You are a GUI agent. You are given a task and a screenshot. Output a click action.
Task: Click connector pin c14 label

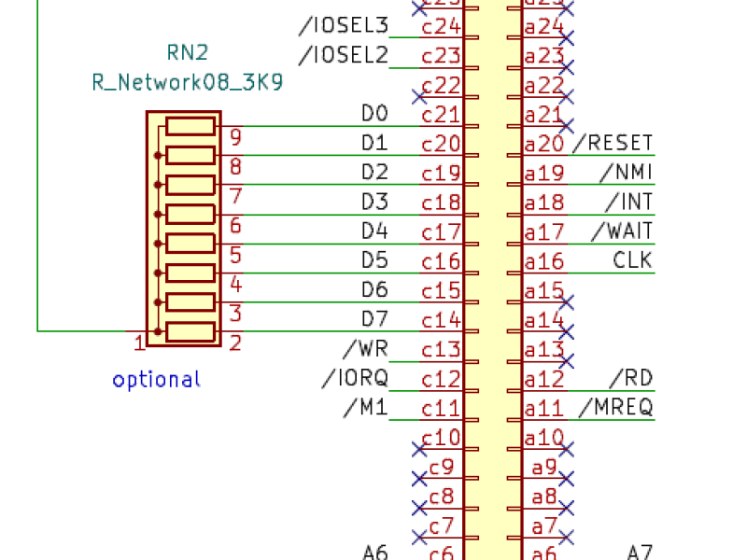pyautogui.click(x=441, y=320)
